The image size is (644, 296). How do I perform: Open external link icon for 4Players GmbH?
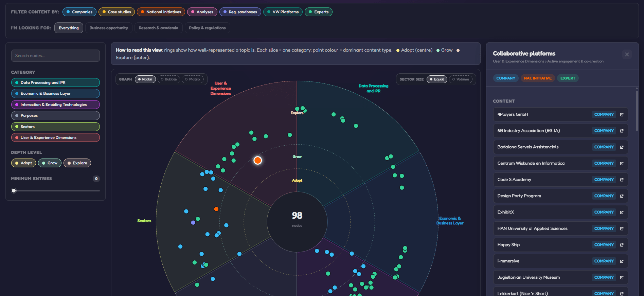point(622,115)
